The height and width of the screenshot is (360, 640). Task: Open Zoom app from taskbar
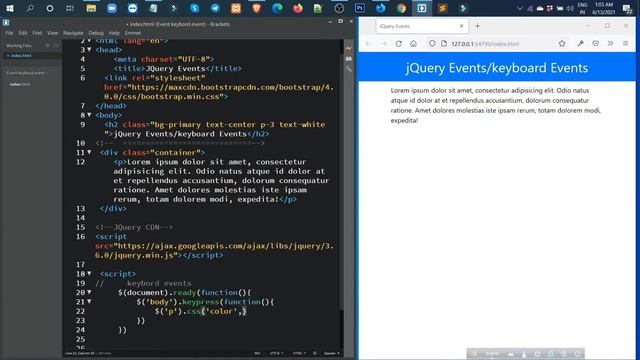[x=111, y=8]
